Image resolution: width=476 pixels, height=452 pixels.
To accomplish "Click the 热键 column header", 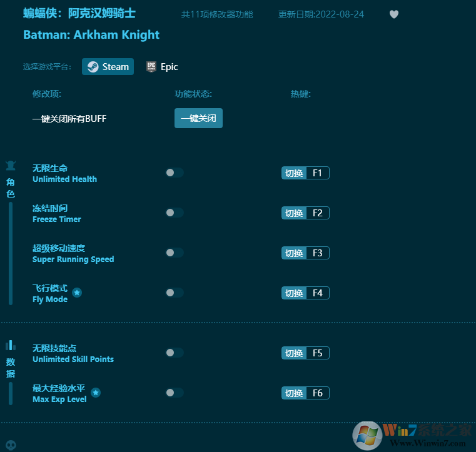I will [x=300, y=94].
